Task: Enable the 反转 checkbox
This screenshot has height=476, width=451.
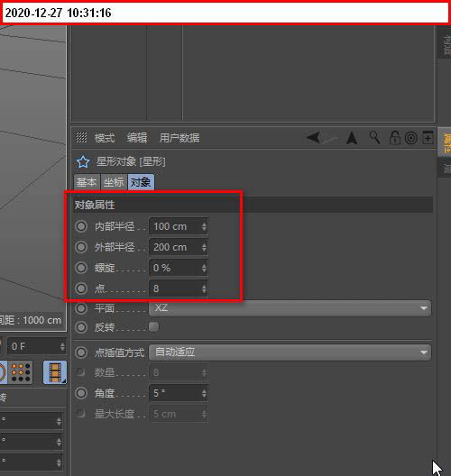Action: pyautogui.click(x=154, y=327)
